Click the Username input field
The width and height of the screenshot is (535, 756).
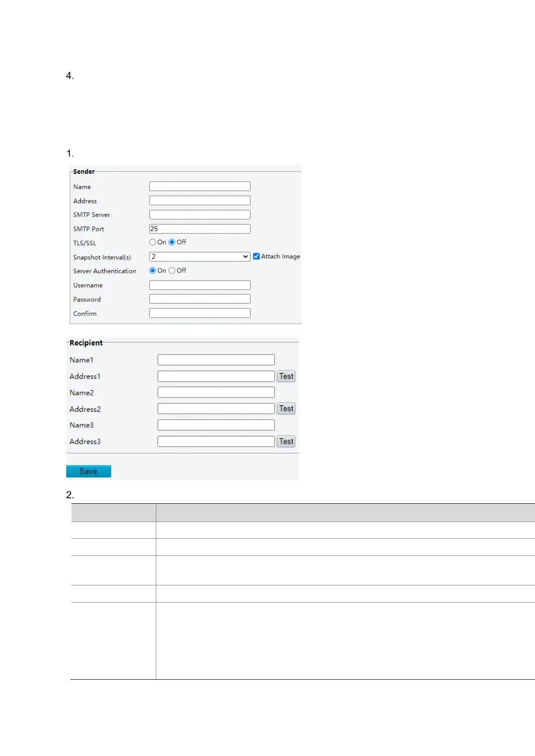click(199, 285)
